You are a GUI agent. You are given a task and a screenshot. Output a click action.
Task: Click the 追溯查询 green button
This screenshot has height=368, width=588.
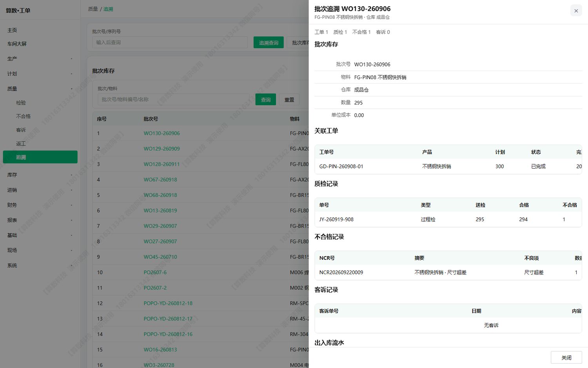click(x=269, y=43)
